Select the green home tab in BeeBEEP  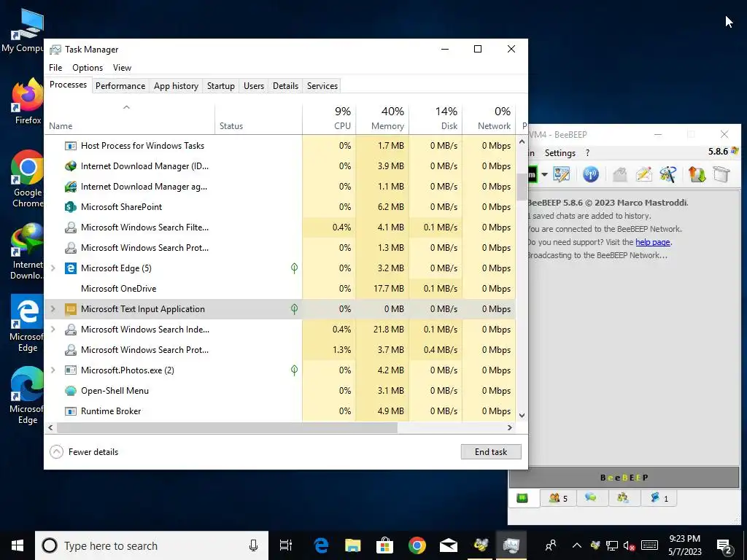[x=522, y=498]
